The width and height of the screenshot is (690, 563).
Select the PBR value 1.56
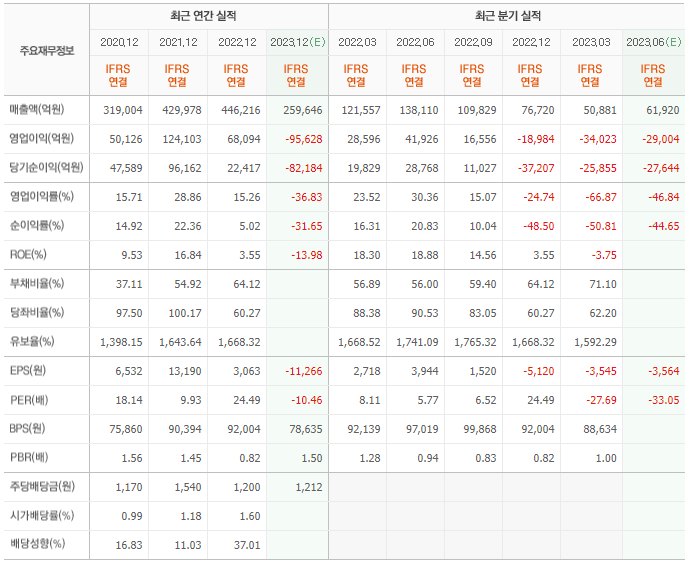132,458
